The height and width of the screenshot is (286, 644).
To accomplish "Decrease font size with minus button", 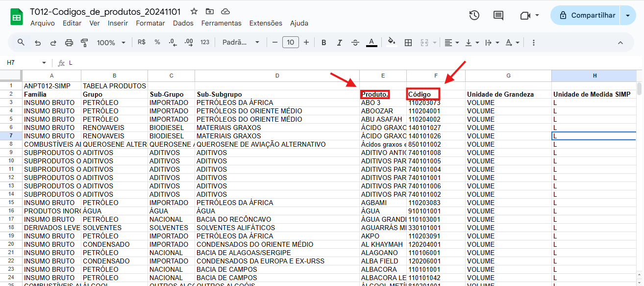I will (275, 43).
